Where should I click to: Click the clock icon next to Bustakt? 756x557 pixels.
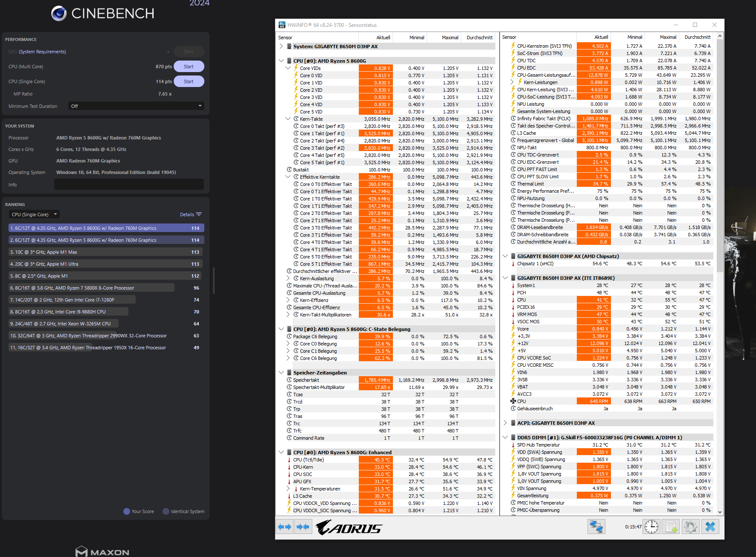click(x=289, y=170)
